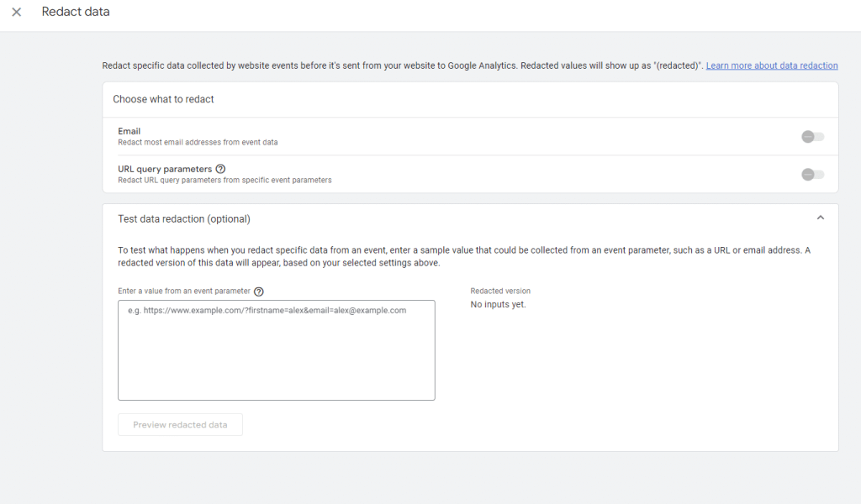Open Learn more about data redaction link
Viewport: 861px width, 504px height.
click(x=772, y=66)
